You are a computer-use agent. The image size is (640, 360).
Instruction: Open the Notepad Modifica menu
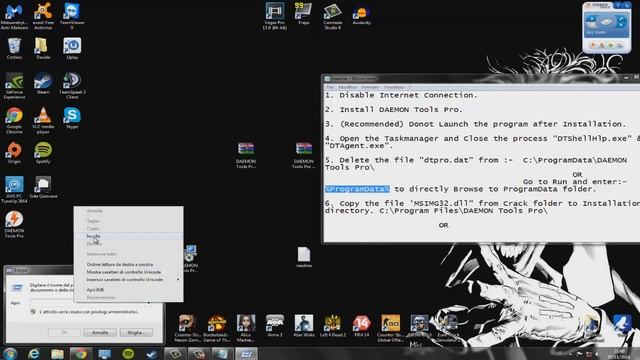[347, 87]
